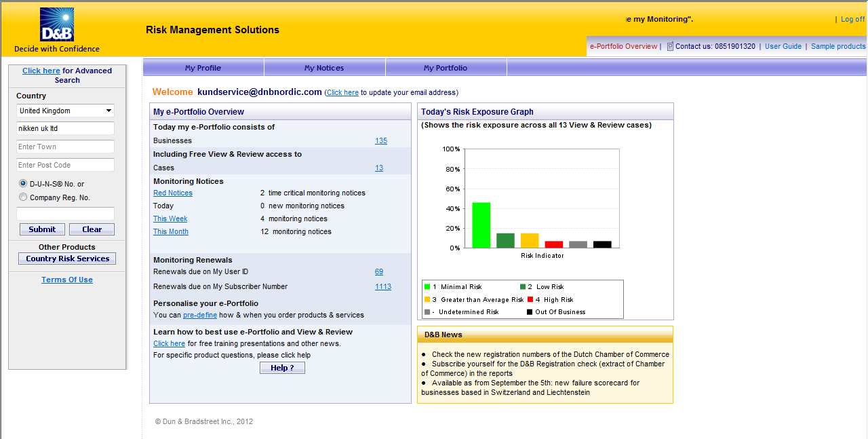The image size is (868, 439).
Task: Click the Undetermined Risk grey swatch
Action: [427, 312]
